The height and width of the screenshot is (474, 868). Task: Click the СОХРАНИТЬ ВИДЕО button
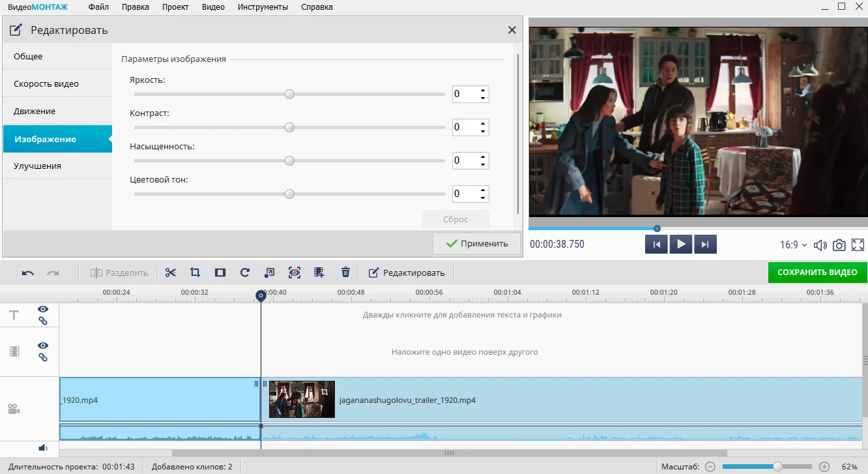[817, 272]
